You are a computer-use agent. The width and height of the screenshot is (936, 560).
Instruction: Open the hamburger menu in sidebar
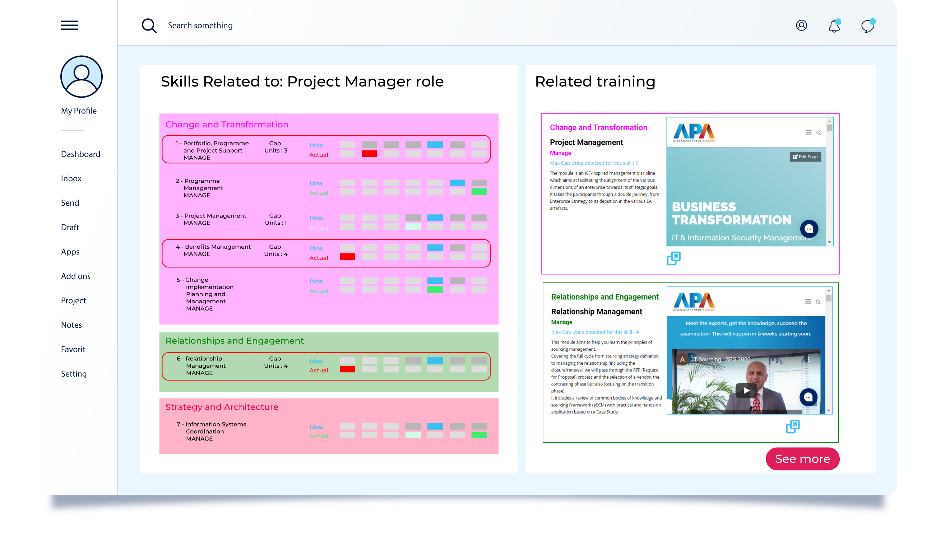tap(69, 25)
